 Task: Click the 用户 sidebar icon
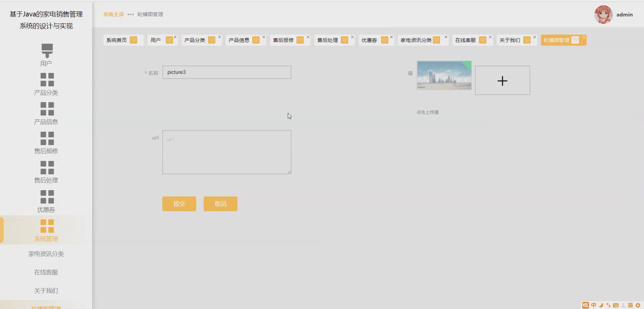pyautogui.click(x=47, y=51)
